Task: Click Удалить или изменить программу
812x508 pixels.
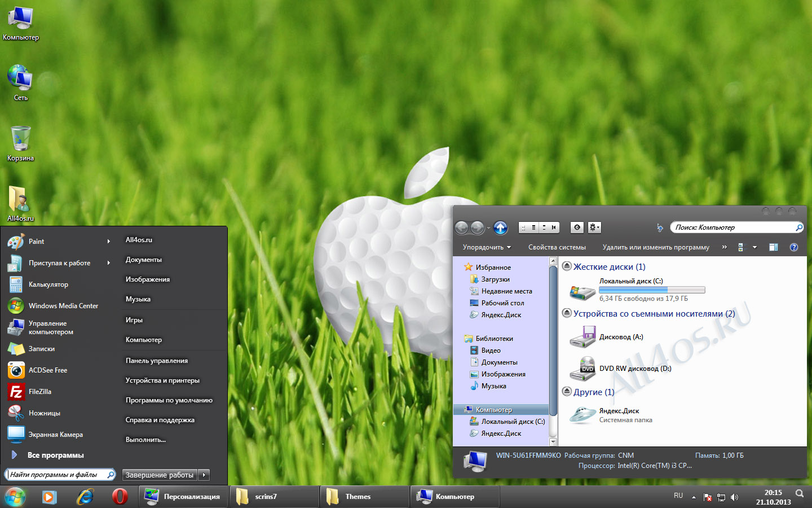Action: coord(656,247)
